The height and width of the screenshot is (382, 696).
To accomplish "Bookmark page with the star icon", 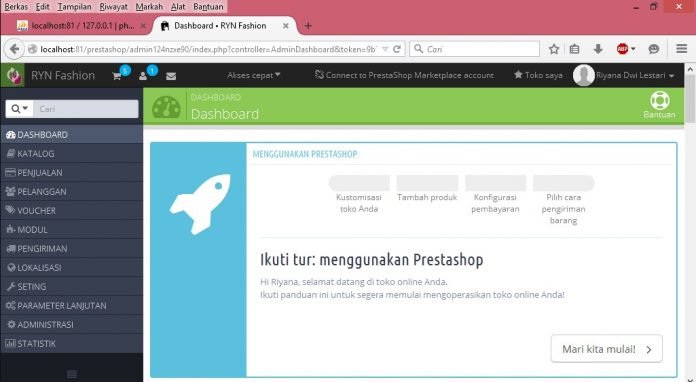I will 554,49.
